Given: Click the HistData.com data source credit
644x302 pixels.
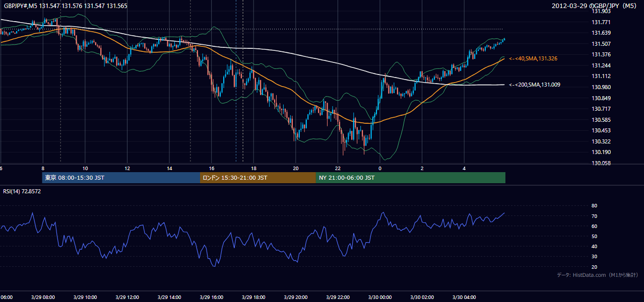Looking at the screenshot, I should tap(598, 275).
